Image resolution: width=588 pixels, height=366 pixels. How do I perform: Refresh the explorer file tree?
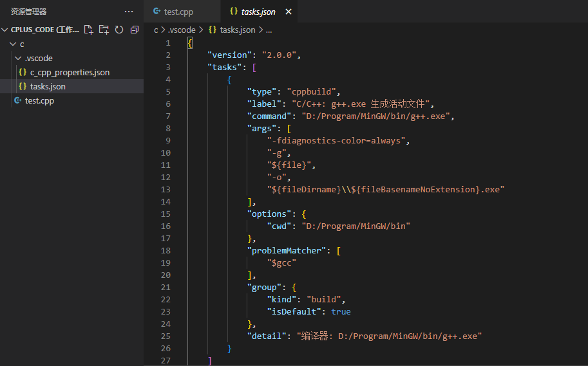click(x=119, y=30)
